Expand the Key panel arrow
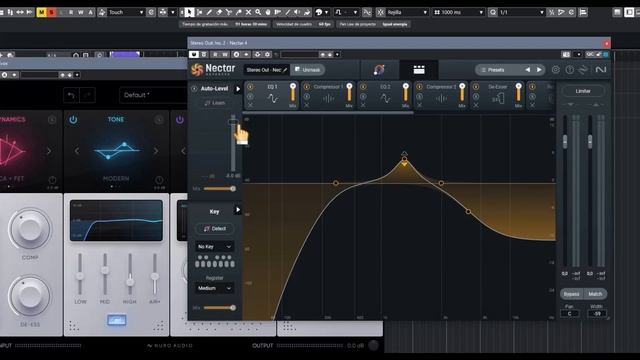Image resolution: width=640 pixels, height=360 pixels. coord(238,210)
